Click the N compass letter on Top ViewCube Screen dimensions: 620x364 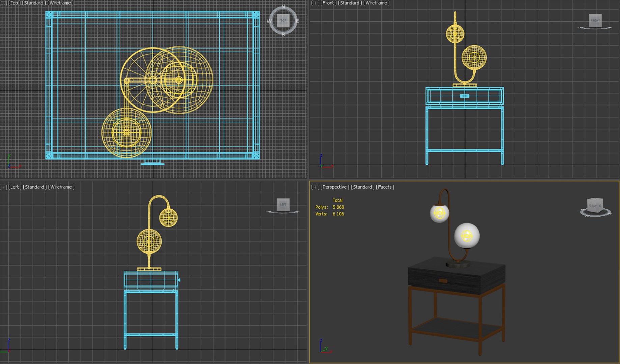click(x=283, y=7)
